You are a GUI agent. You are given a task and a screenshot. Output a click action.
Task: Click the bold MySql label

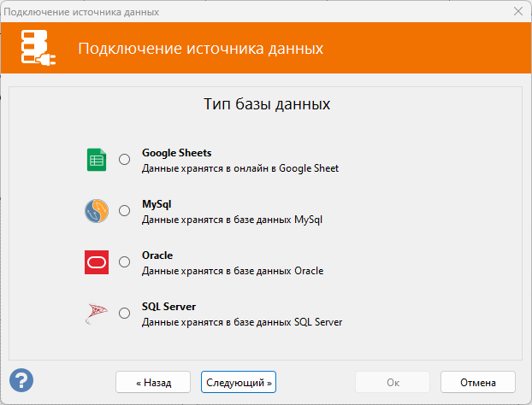click(x=157, y=204)
